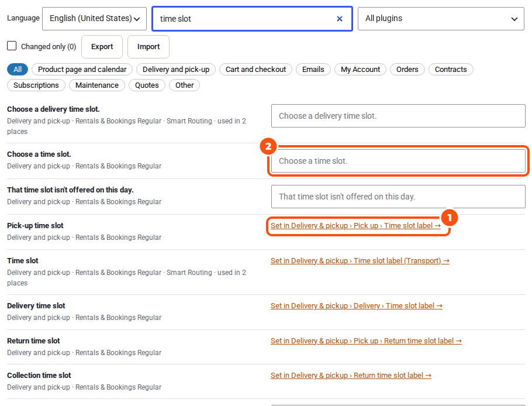
Task: Click the Export button
Action: click(x=102, y=46)
